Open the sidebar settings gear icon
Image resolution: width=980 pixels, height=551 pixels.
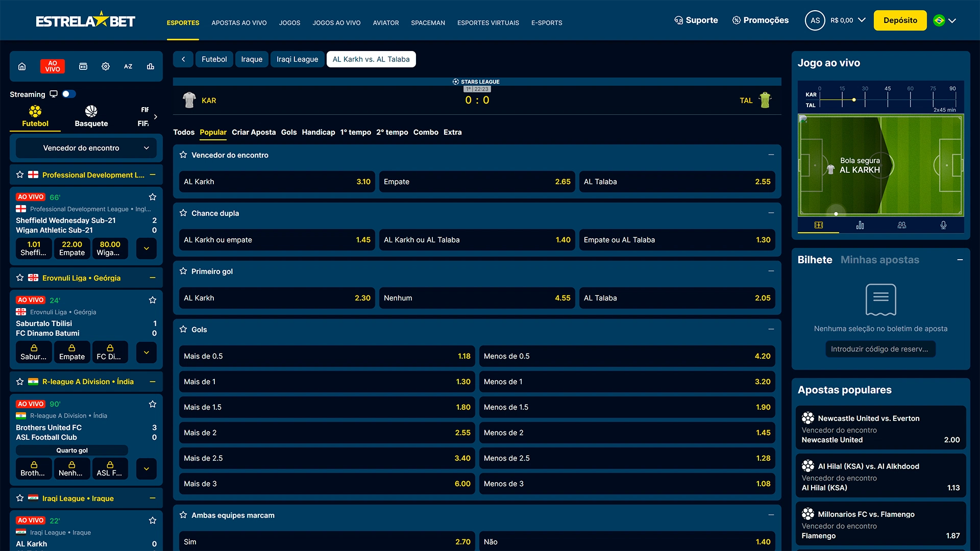pyautogui.click(x=106, y=66)
